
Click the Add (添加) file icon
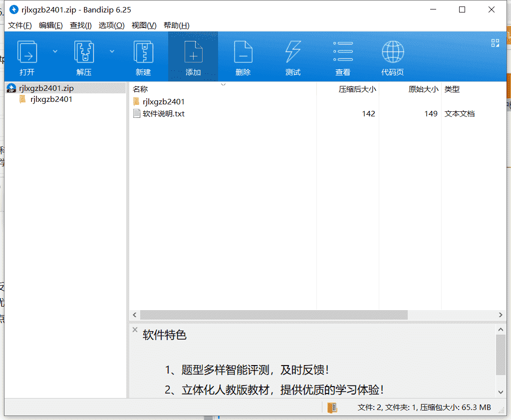[x=193, y=51]
